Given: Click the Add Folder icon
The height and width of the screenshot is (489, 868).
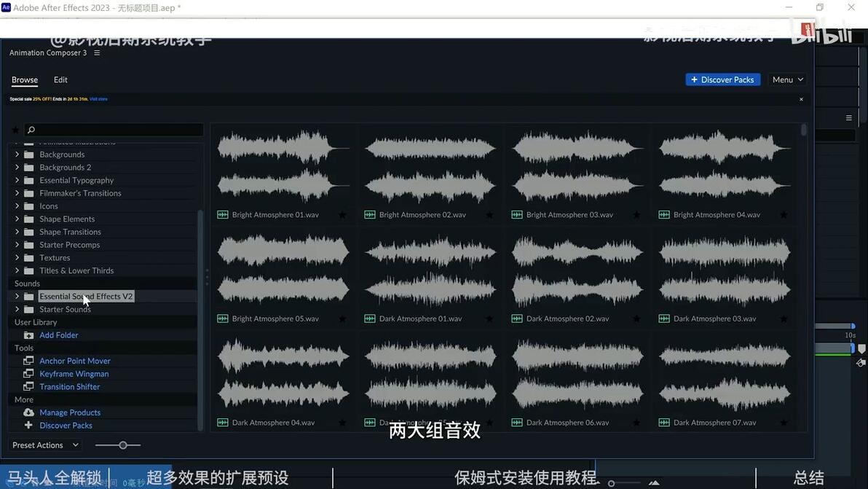Looking at the screenshot, I should [28, 335].
